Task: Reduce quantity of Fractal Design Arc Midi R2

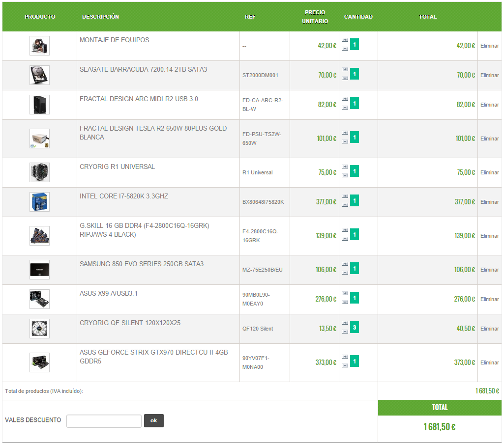Action: (345, 108)
